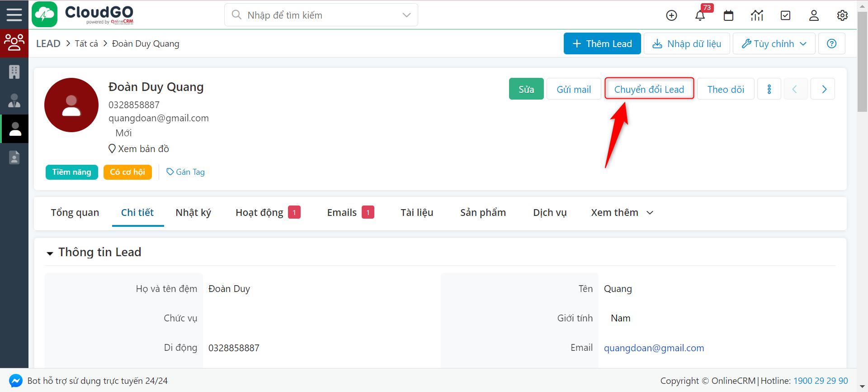Click the Chuyển đổi Lead button
This screenshot has width=868, height=392.
pyautogui.click(x=649, y=89)
